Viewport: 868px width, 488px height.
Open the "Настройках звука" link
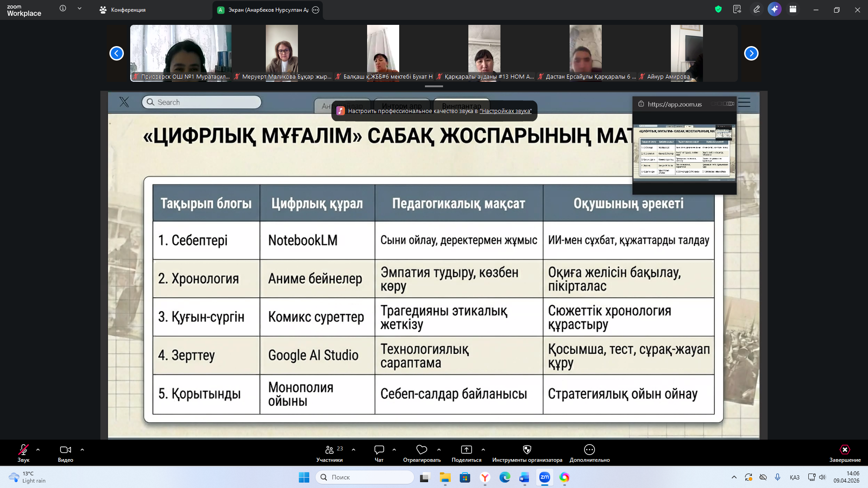(505, 111)
